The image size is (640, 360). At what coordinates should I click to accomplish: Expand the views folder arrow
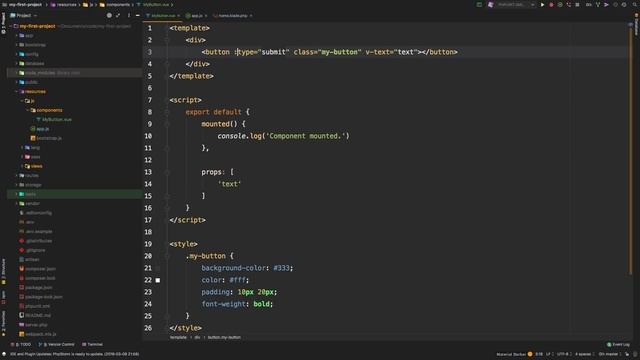[x=22, y=166]
